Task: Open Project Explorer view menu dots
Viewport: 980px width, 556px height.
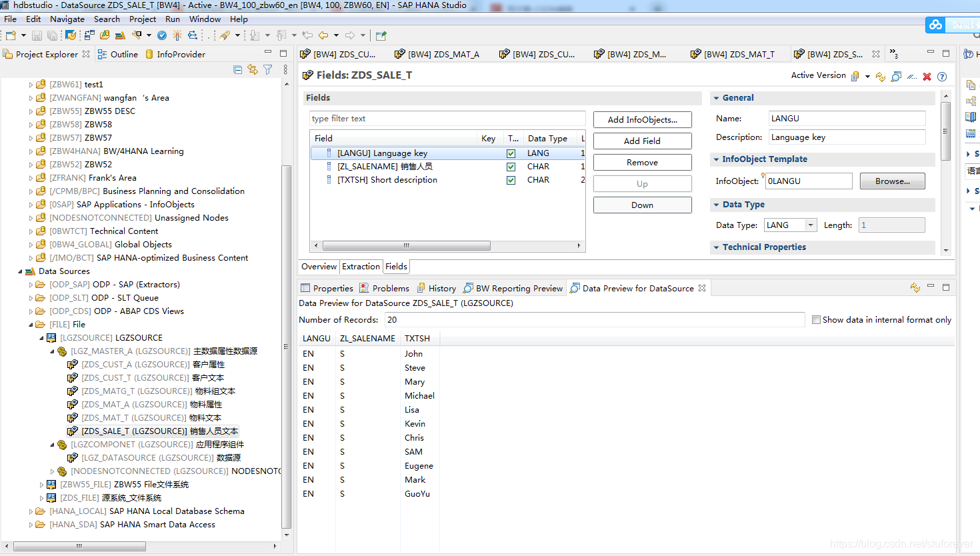Action: [285, 69]
